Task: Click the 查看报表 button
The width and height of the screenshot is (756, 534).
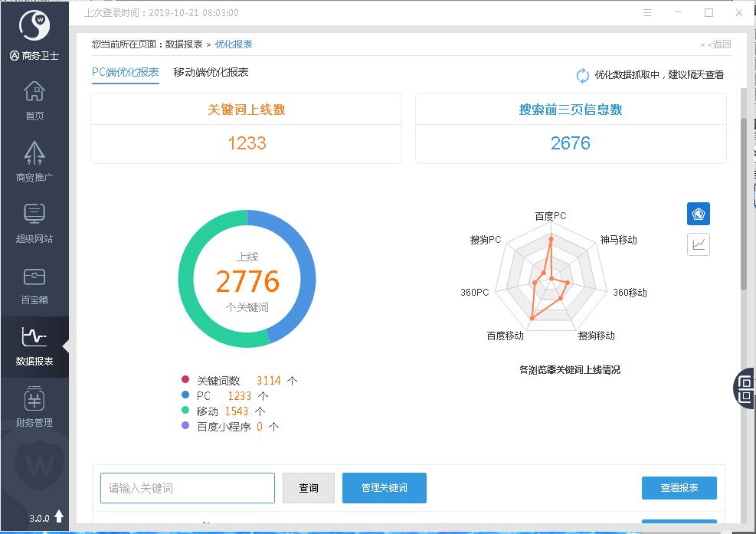Action: coord(679,488)
